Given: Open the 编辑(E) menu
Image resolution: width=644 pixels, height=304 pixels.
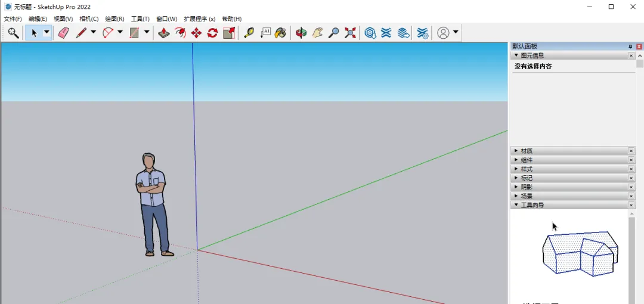Looking at the screenshot, I should [38, 19].
